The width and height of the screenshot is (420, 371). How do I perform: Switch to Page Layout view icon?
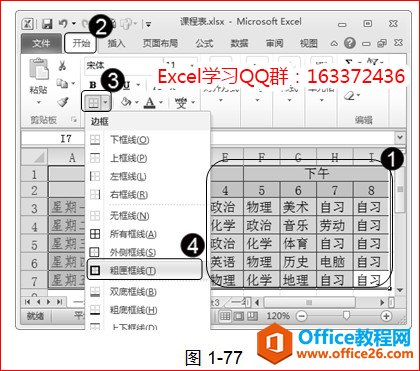tap(239, 316)
